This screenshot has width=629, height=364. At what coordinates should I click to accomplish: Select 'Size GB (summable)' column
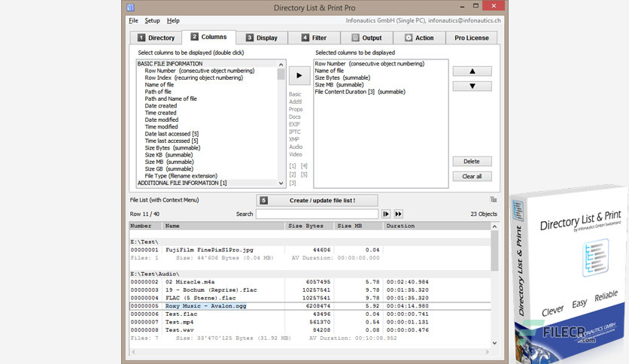[169, 168]
